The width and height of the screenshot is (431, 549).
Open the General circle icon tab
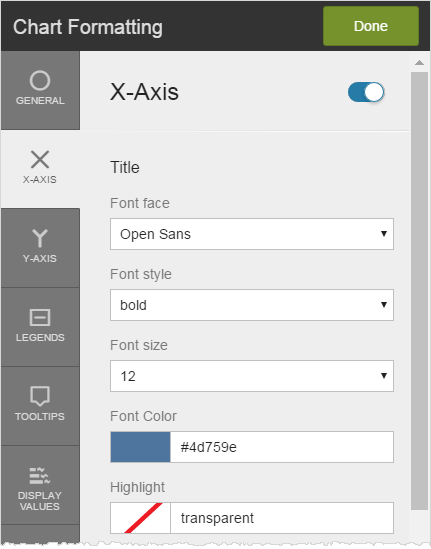[x=40, y=81]
